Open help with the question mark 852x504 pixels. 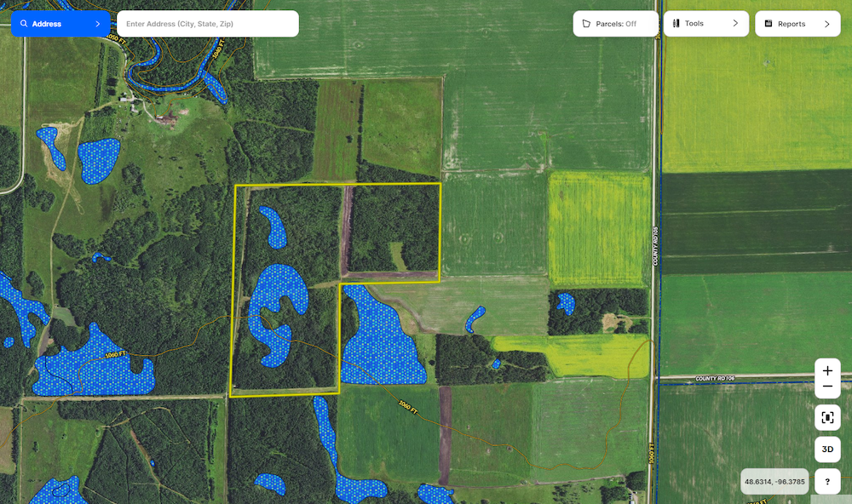coord(827,482)
